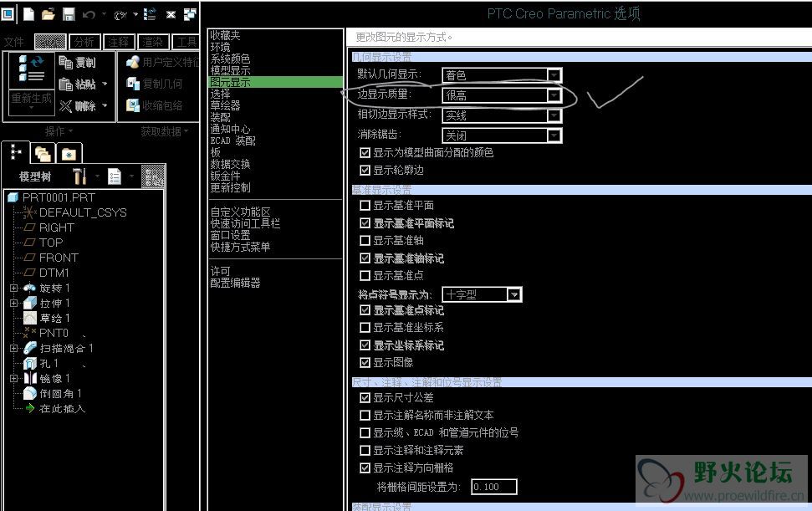Open a file with the folder icon
The width and height of the screenshot is (812, 511).
coord(49,14)
